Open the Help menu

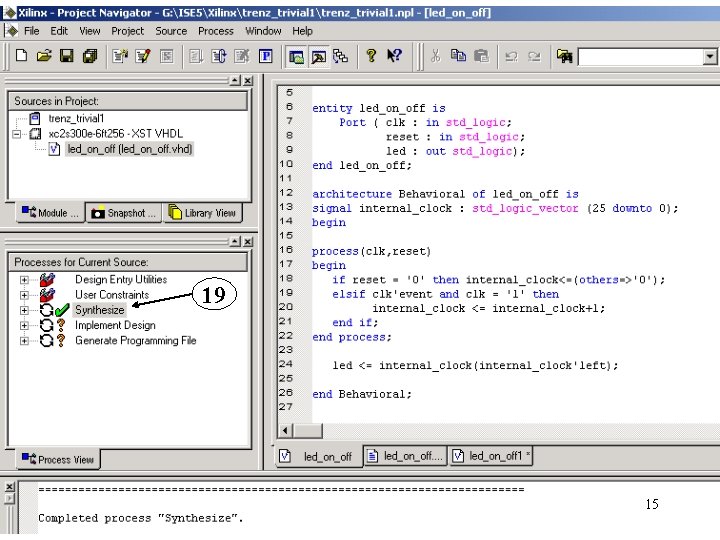(x=302, y=31)
